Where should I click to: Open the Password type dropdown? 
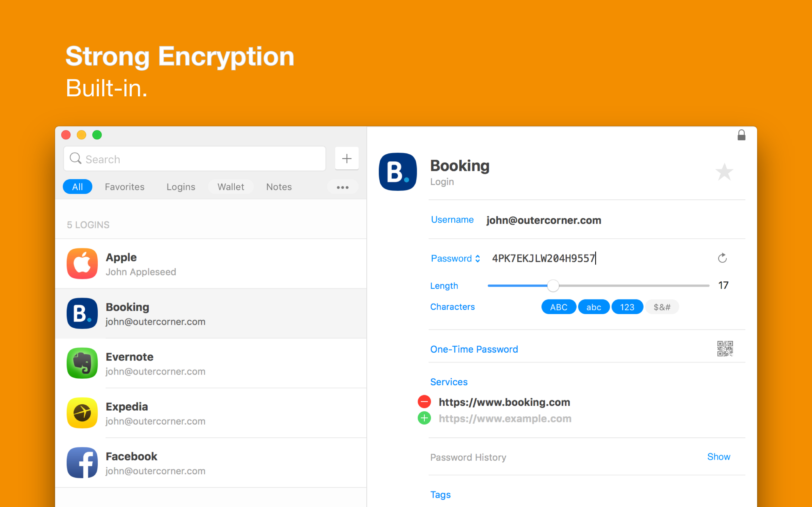tap(455, 259)
